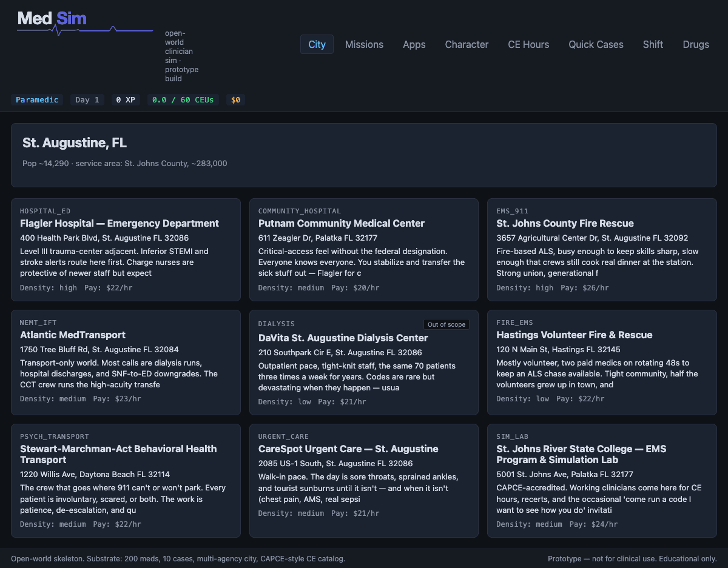Open the CE Hours tab
Image resolution: width=728 pixels, height=568 pixels.
pos(528,44)
